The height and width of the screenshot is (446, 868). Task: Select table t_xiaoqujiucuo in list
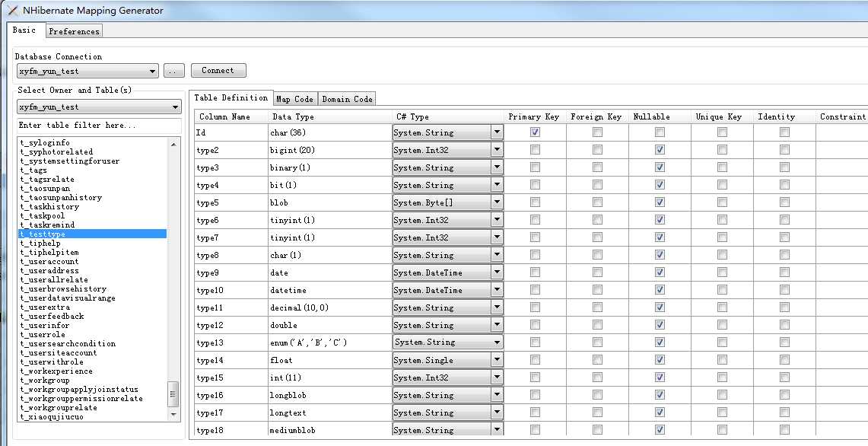[x=52, y=416]
